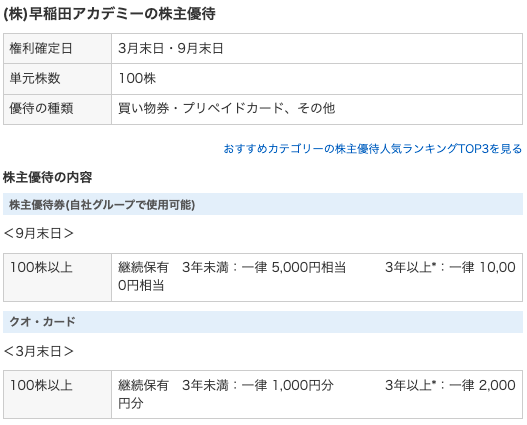This screenshot has width=527, height=425.
Task: Select the 100株以上 cell under 3月末日
Action: pyautogui.click(x=57, y=395)
